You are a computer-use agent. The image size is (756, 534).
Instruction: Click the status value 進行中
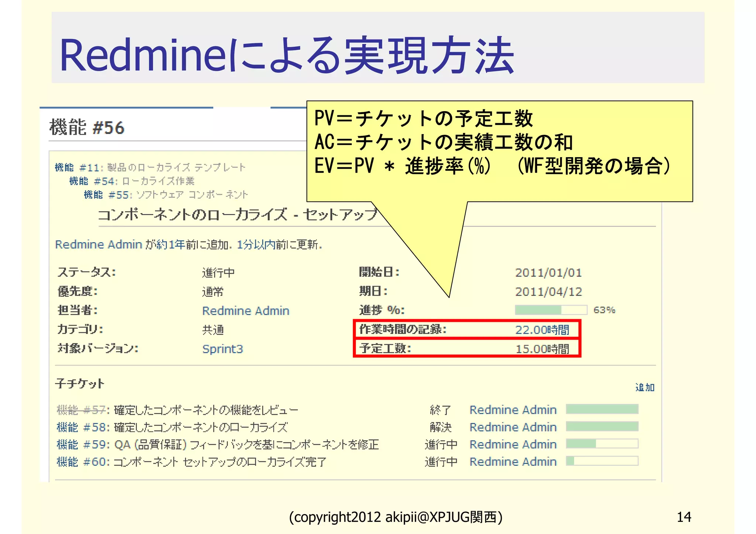coord(219,273)
